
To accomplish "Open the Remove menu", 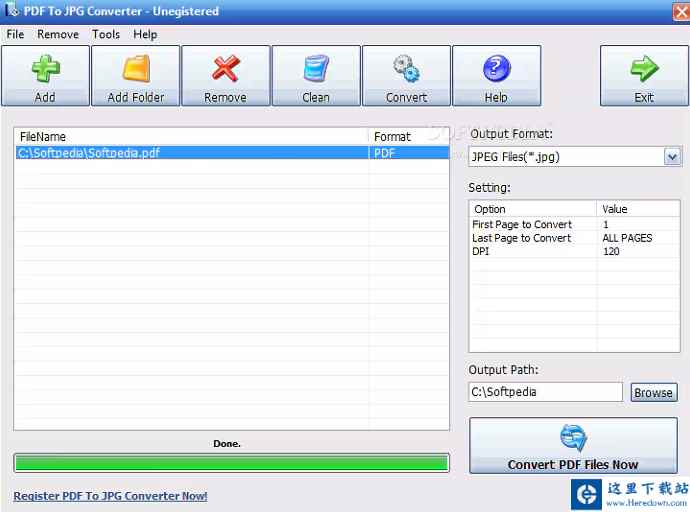I will pyautogui.click(x=58, y=34).
